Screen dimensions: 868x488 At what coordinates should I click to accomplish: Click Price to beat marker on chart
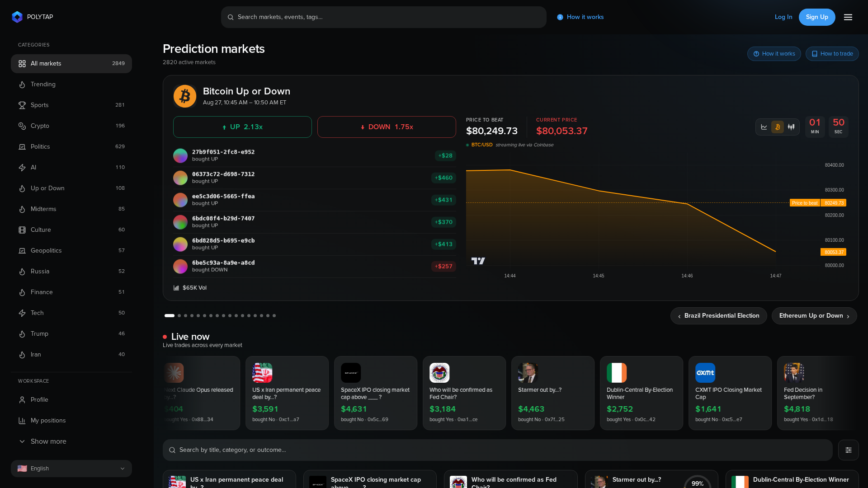click(805, 203)
